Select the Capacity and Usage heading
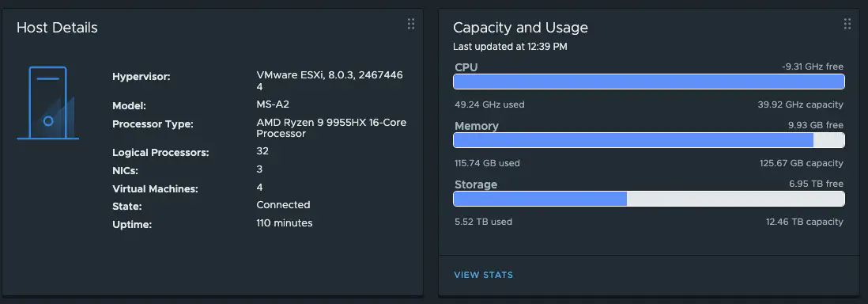The height and width of the screenshot is (304, 868). 520,28
